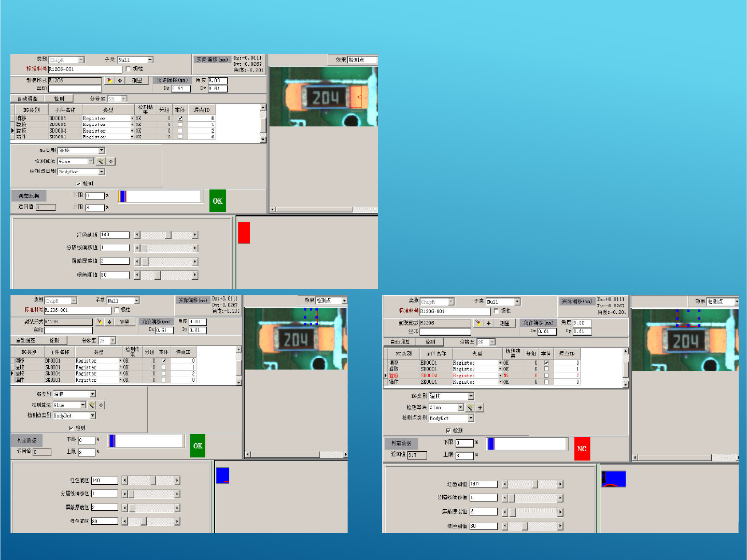Open the 检测点类别 BodyDot dropdown in bottom-right panel

point(471,418)
